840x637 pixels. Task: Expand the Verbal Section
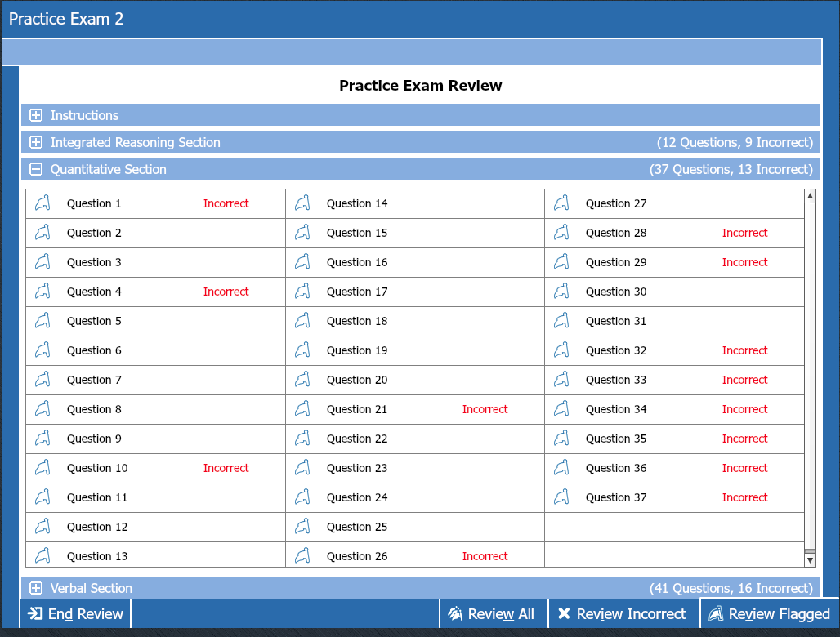tap(36, 588)
